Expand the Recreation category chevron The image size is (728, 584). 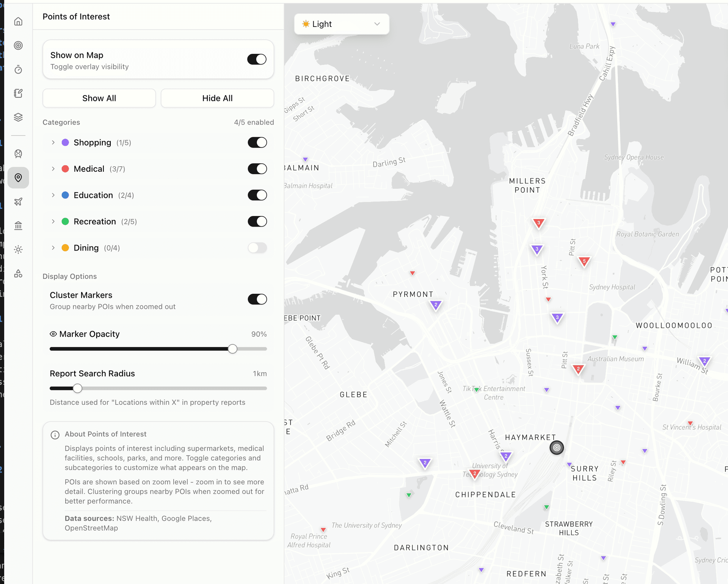point(53,222)
